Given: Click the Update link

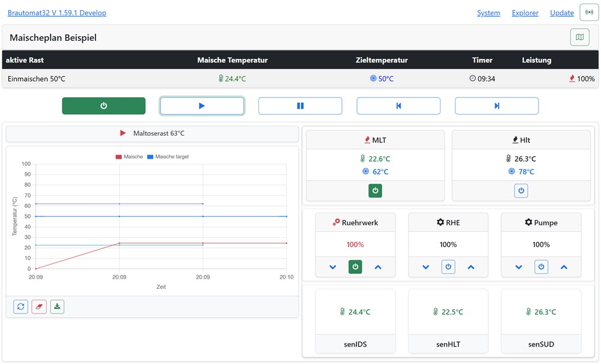Looking at the screenshot, I should (x=562, y=13).
